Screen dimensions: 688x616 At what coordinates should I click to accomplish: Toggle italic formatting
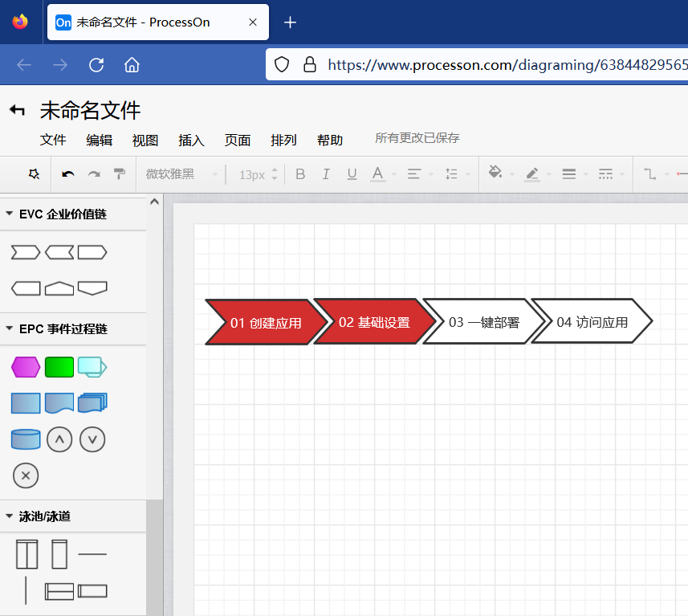(326, 173)
